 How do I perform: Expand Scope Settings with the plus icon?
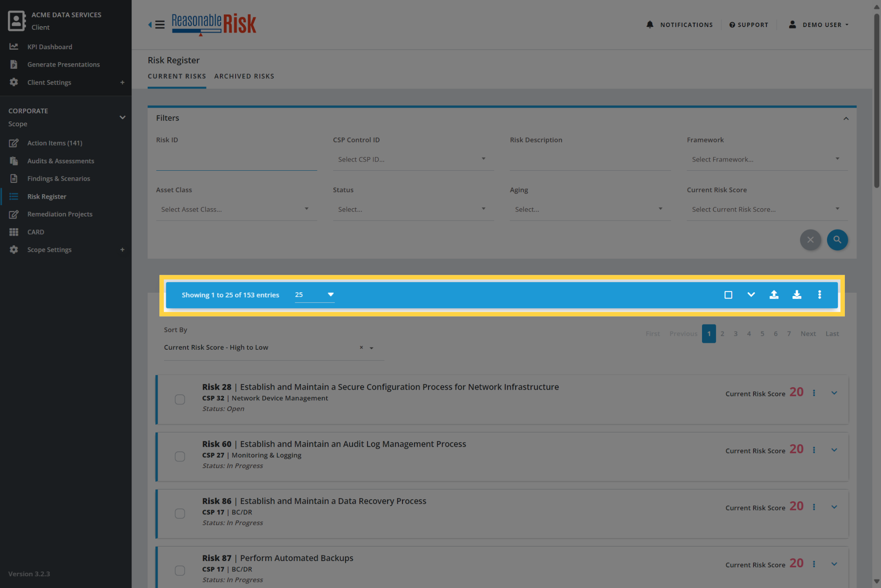[122, 250]
